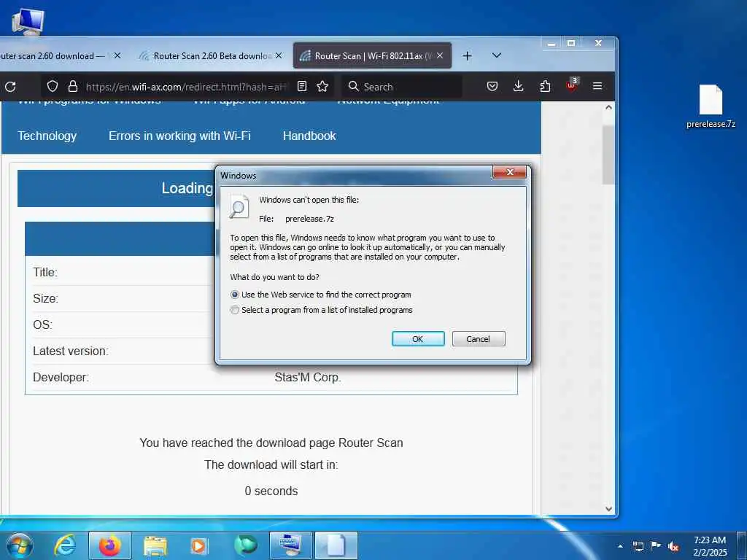Close the 'Router Scan 2.60 Beta' tab

tap(279, 55)
